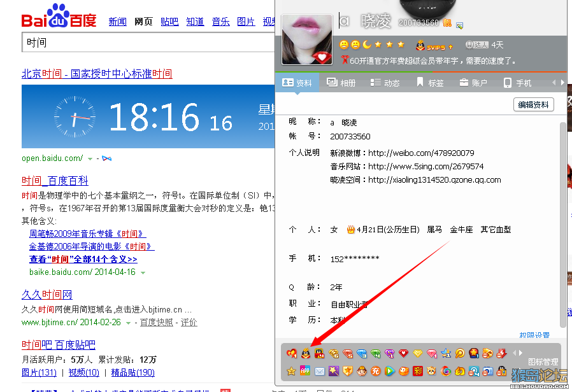
Task: Open the 动态 activity tab
Action: click(385, 83)
